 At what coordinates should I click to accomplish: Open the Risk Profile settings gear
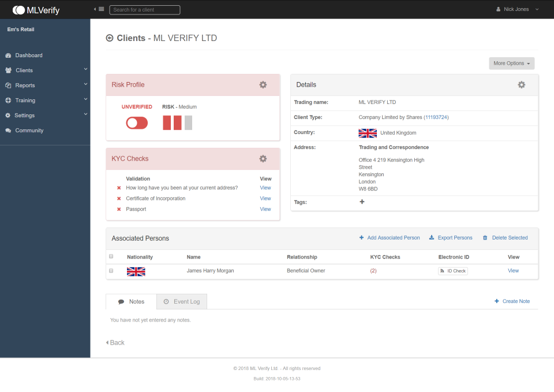tap(263, 84)
